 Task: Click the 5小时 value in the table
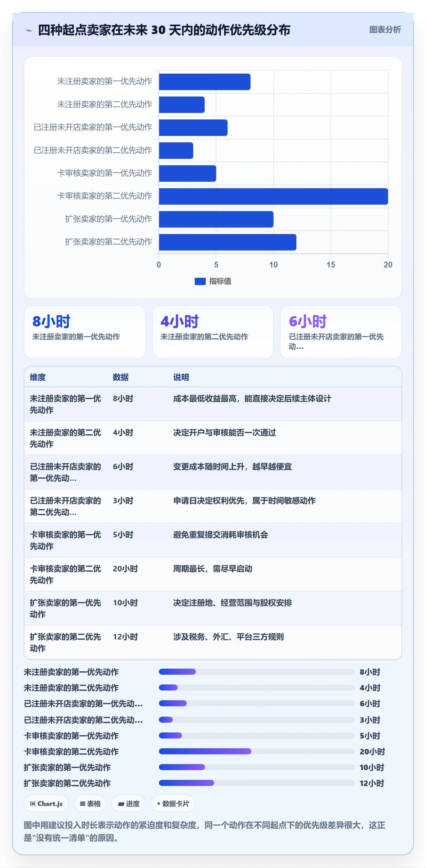tap(123, 534)
